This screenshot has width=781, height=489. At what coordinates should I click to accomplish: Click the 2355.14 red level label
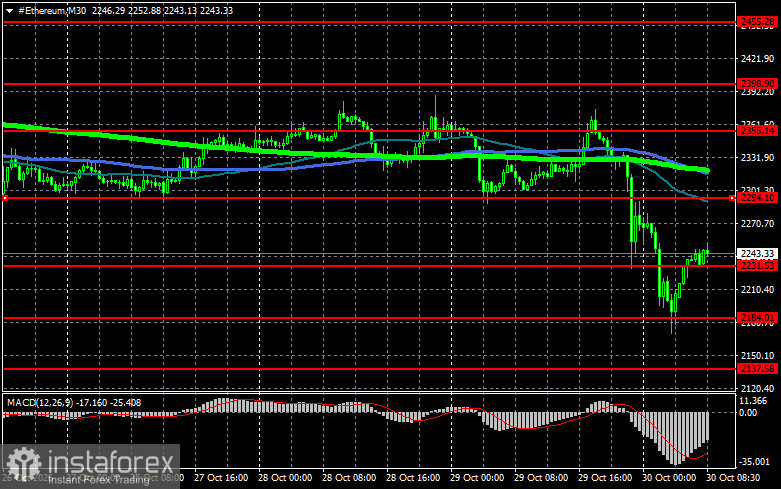tap(757, 130)
